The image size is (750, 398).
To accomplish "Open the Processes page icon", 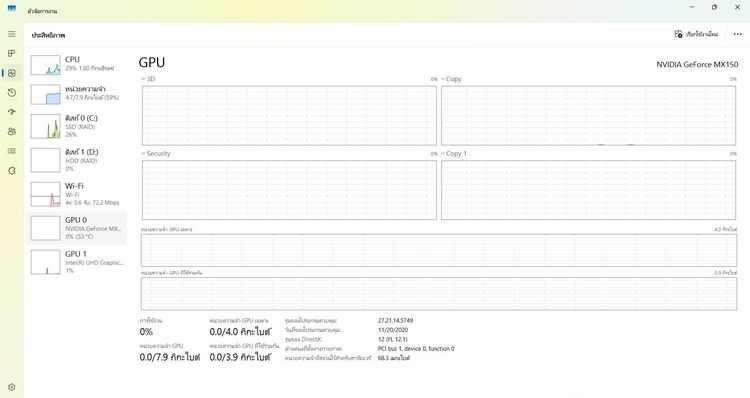I will [11, 53].
